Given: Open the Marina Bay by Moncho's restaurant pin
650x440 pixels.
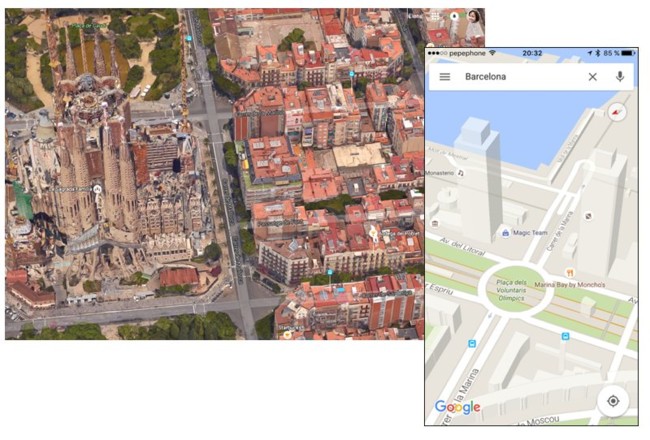Looking at the screenshot, I should [570, 272].
